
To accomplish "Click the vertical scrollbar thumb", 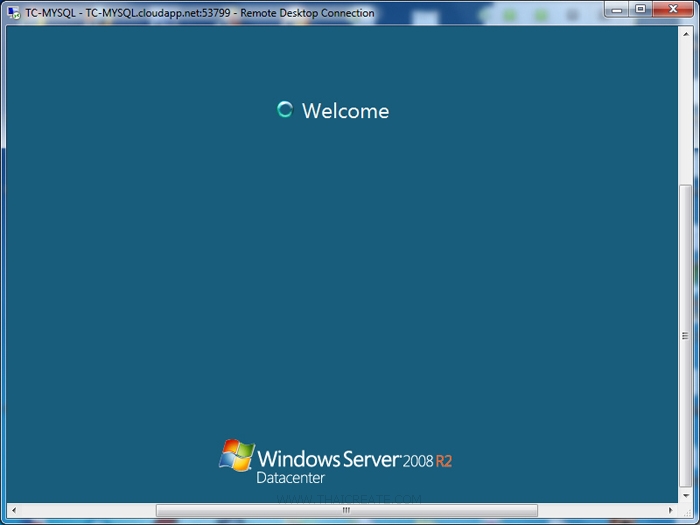I will point(685,336).
